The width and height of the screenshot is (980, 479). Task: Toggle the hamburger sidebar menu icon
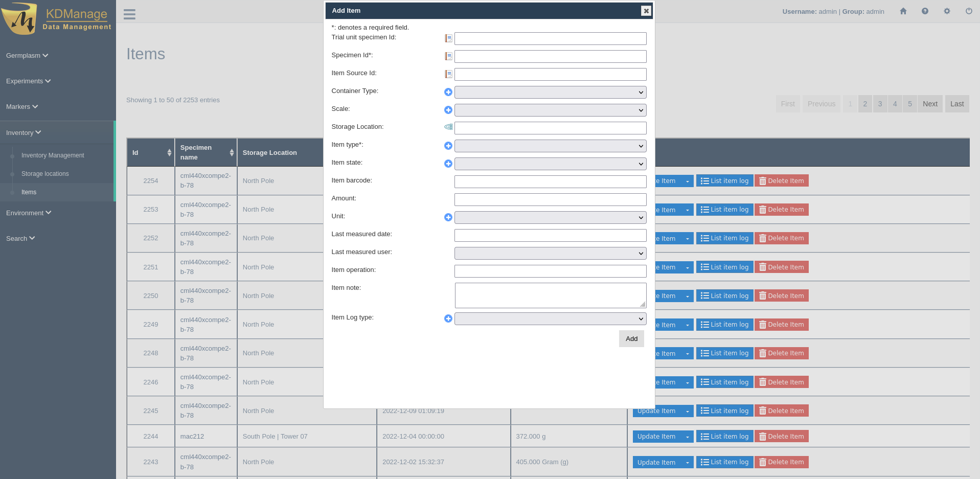click(x=129, y=14)
